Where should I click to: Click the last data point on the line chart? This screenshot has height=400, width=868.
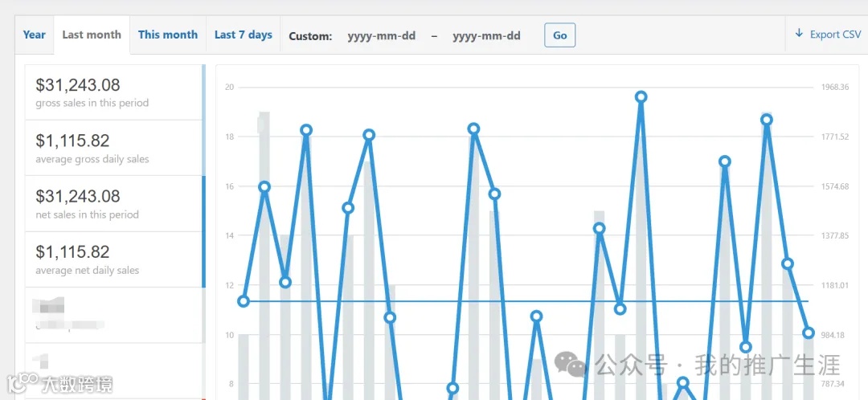[x=809, y=333]
